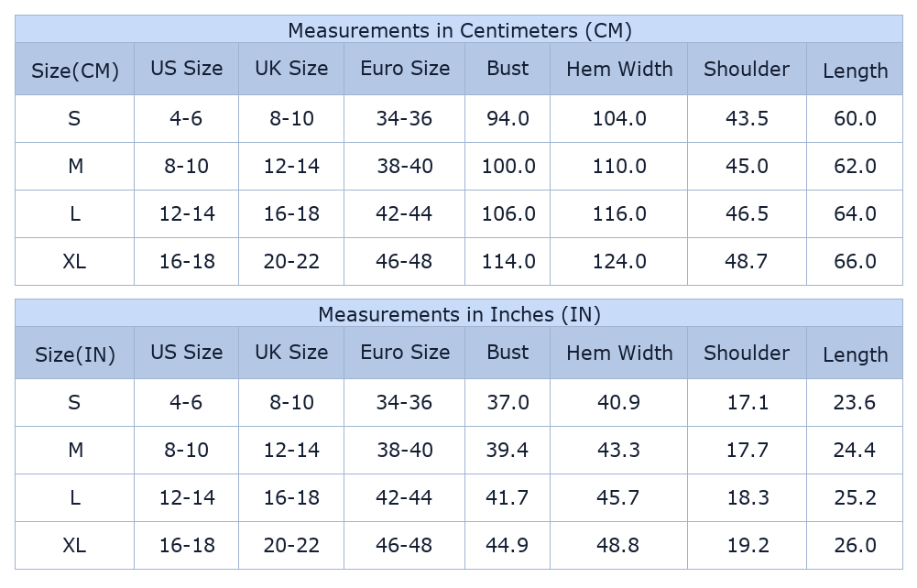Select the Length value 62.0
This screenshot has height=588, width=917.
pyautogui.click(x=855, y=166)
